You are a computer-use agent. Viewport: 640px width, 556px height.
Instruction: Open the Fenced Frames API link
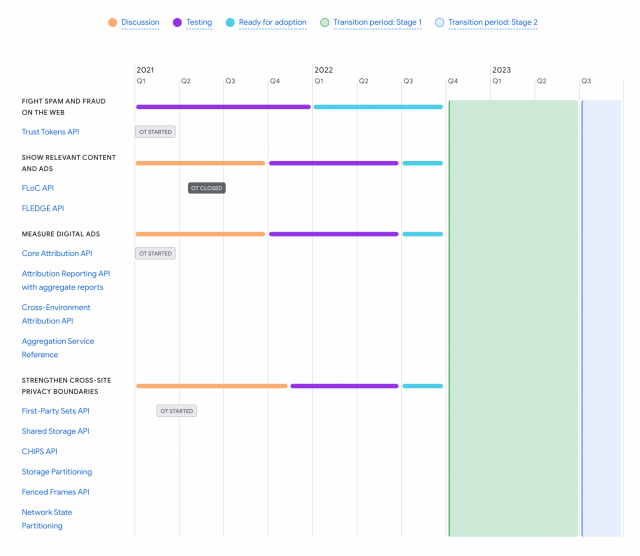tap(56, 492)
